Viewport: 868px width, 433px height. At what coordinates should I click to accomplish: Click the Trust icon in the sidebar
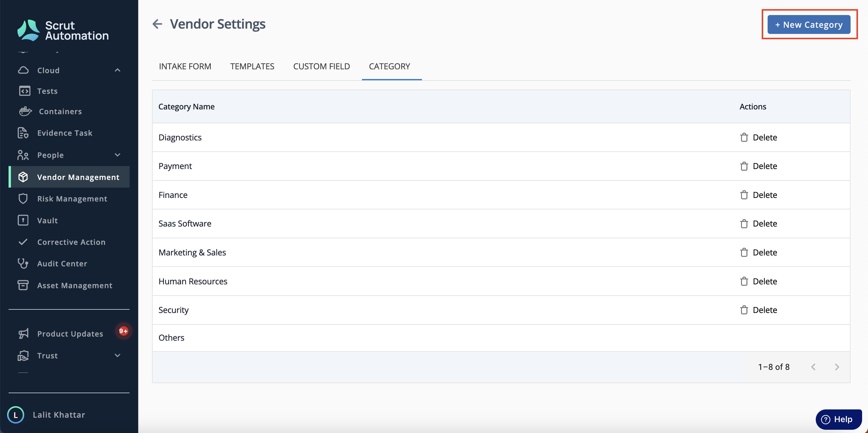23,355
